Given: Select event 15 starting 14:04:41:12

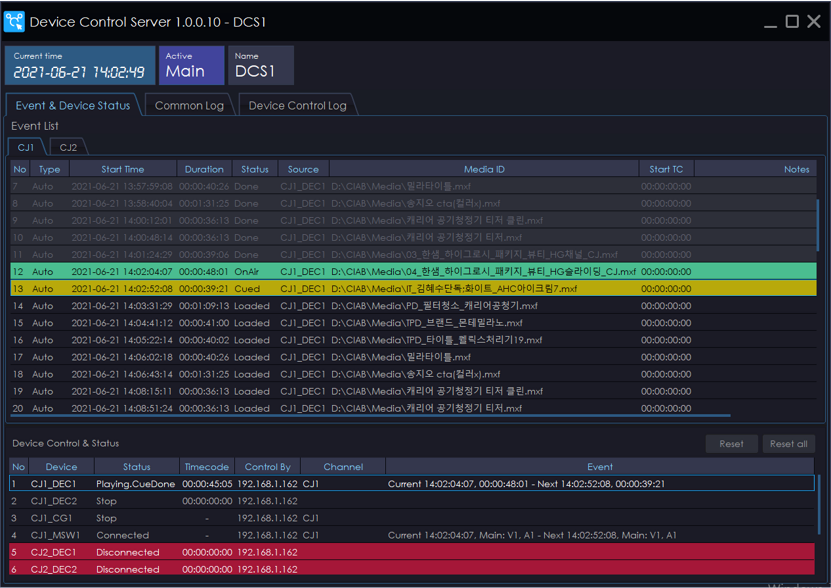Looking at the screenshot, I should tap(413, 322).
